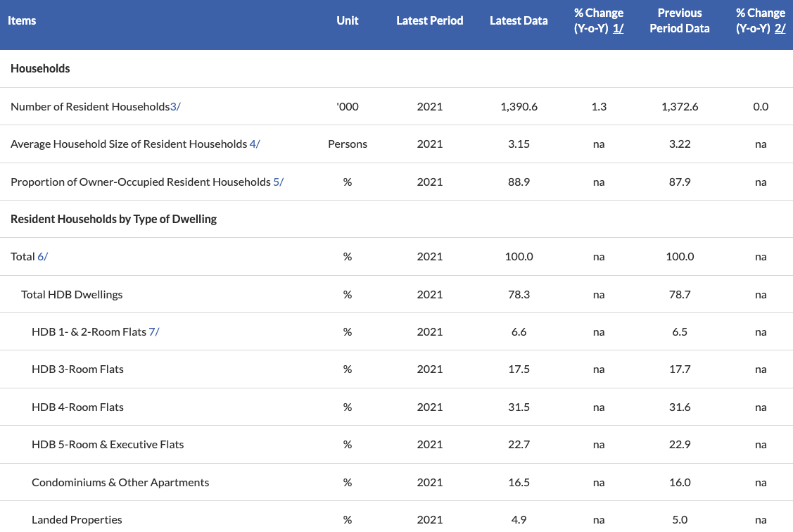Screen dimensions: 793x532
Task: Open footnote 7/ link beside HDB 1- & 2-Room Flats
Action: coord(154,332)
